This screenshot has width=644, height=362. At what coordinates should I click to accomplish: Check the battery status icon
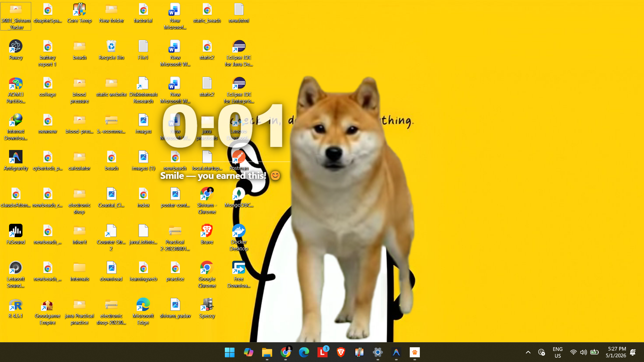pos(594,352)
